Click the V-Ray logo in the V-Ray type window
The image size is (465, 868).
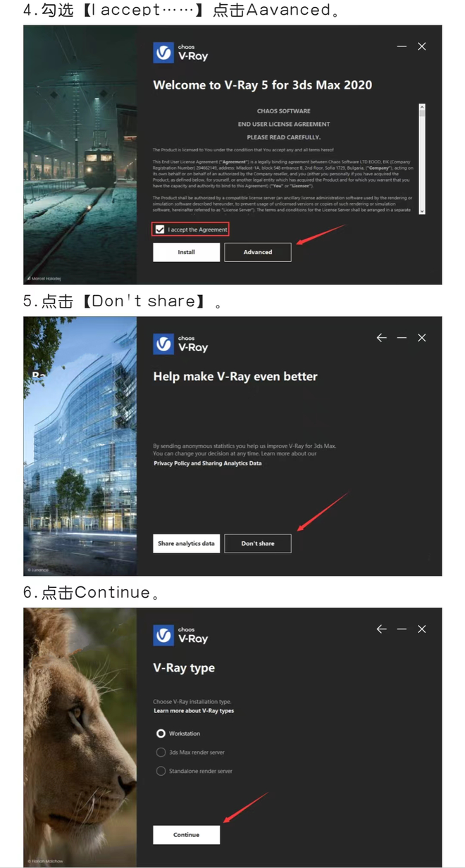[x=180, y=635]
